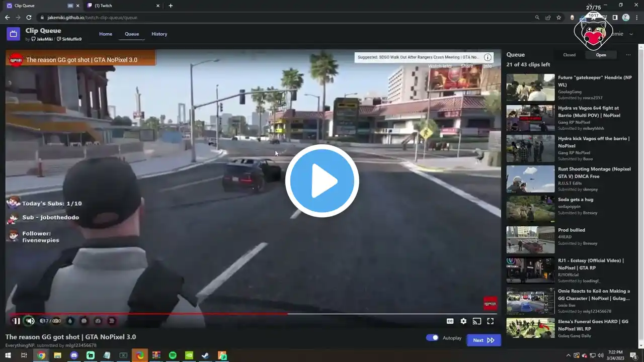Open Task View on the taskbar
The width and height of the screenshot is (644, 362).
point(24,355)
